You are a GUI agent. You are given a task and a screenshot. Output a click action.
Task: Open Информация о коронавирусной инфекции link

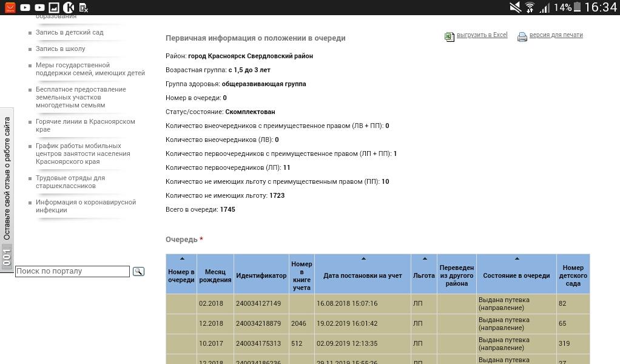(x=86, y=206)
